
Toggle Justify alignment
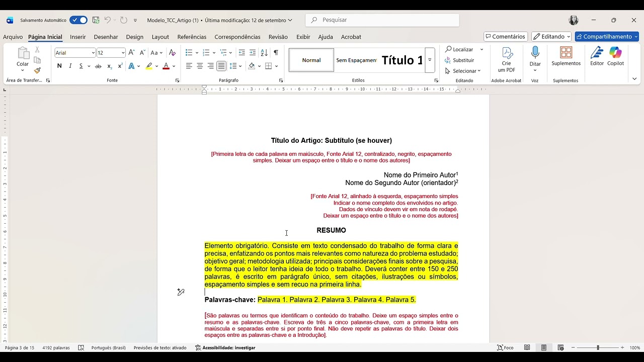point(221,66)
